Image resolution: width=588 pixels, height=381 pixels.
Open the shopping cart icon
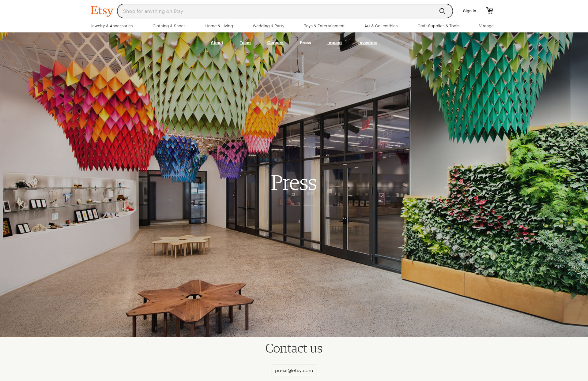pyautogui.click(x=490, y=11)
